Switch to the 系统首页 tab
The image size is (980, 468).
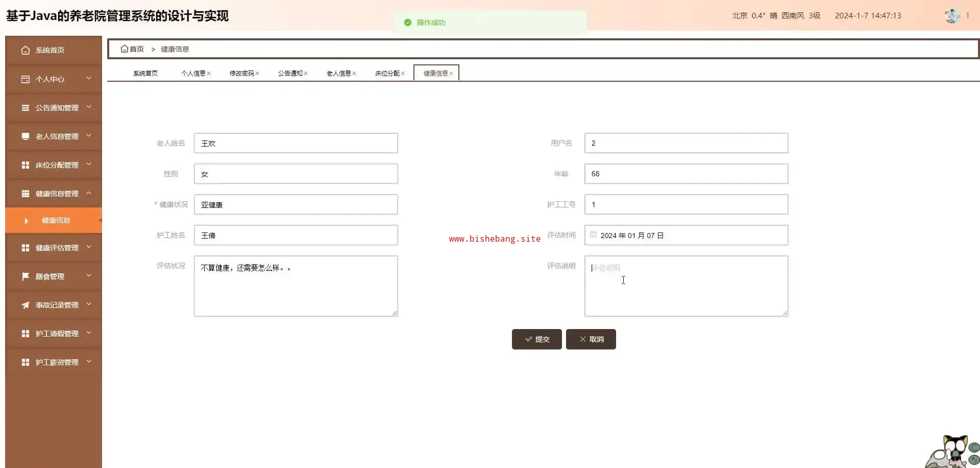pos(145,74)
